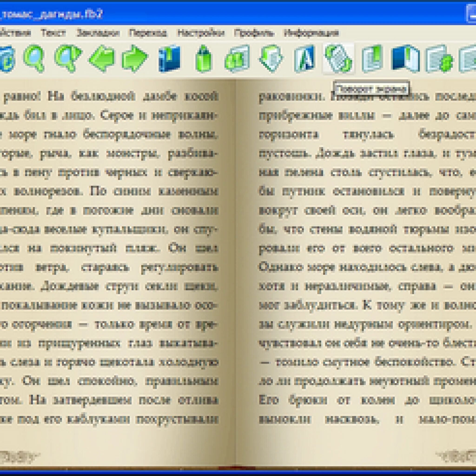Open the Настройки menu
Image resolution: width=476 pixels, height=476 pixels.
point(201,33)
